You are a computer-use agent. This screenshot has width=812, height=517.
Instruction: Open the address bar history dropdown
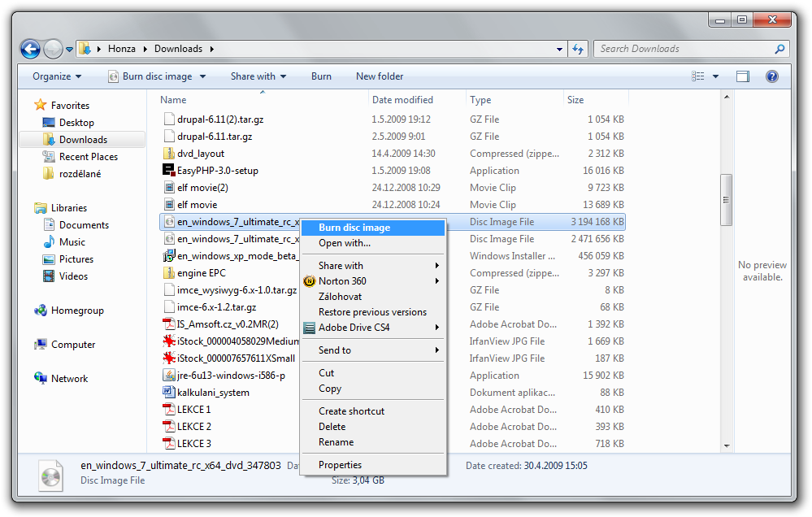559,50
